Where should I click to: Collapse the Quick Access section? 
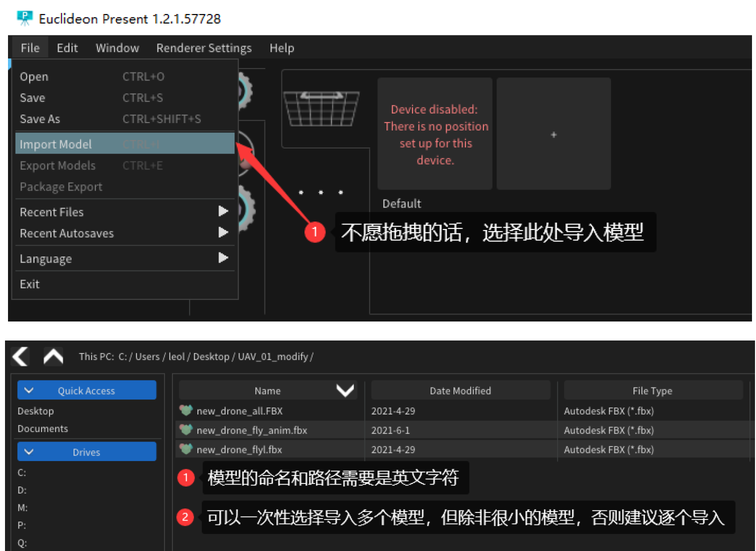(86, 390)
